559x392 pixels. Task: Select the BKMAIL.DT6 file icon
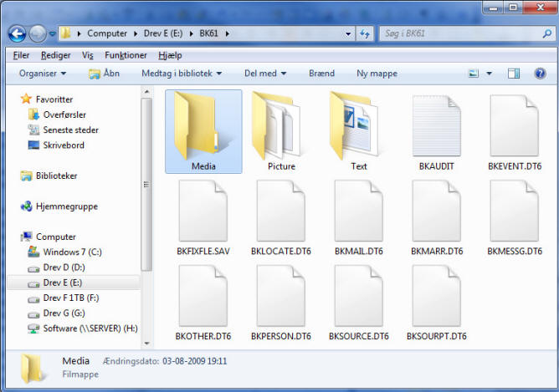click(359, 211)
